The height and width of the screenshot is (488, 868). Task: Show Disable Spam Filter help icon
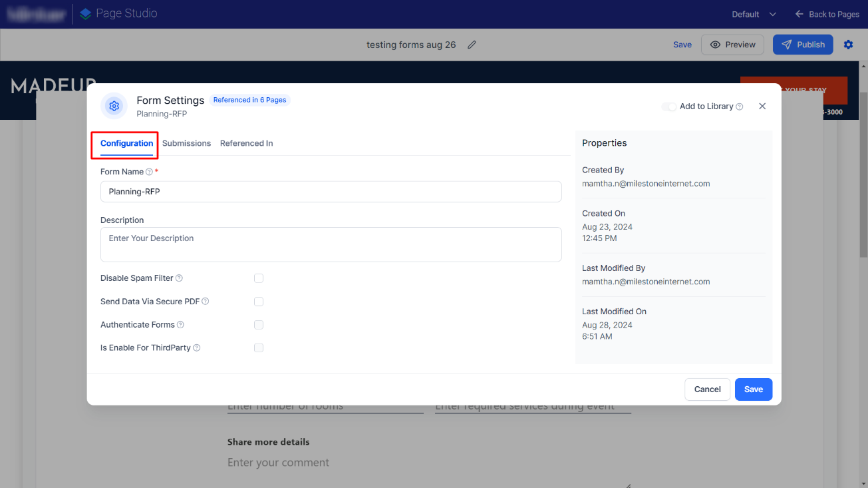click(x=179, y=278)
